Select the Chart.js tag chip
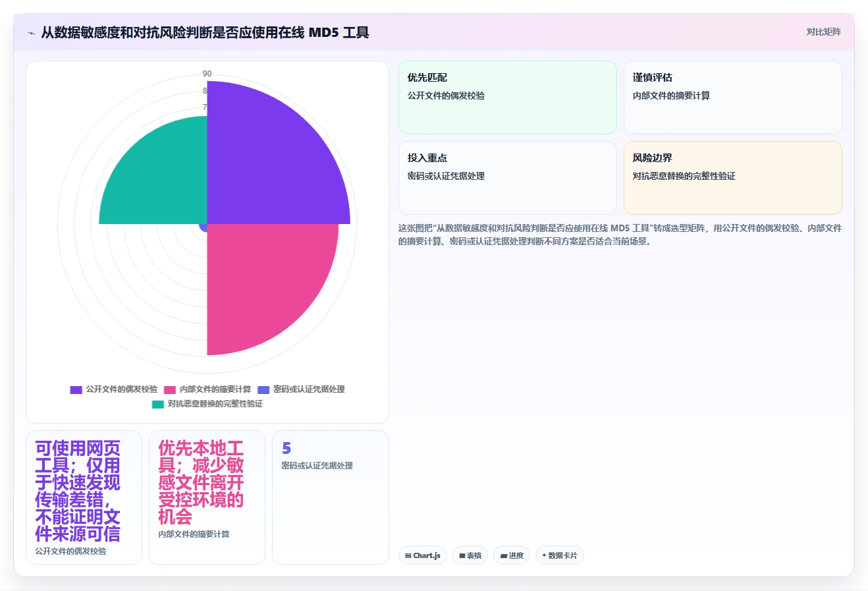Image resolution: width=868 pixels, height=591 pixels. point(423,555)
